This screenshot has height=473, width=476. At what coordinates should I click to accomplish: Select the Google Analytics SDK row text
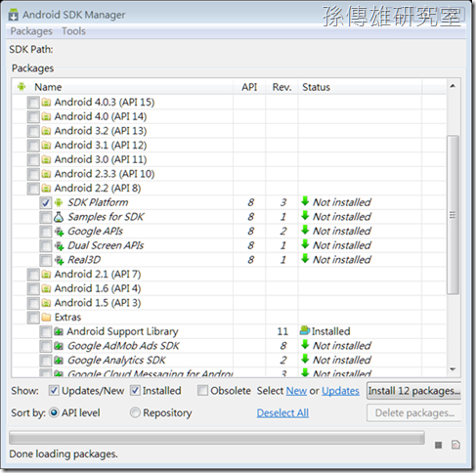[x=116, y=361]
